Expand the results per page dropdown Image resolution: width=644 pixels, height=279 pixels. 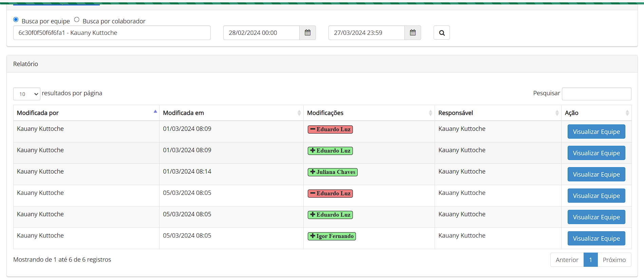(x=27, y=94)
